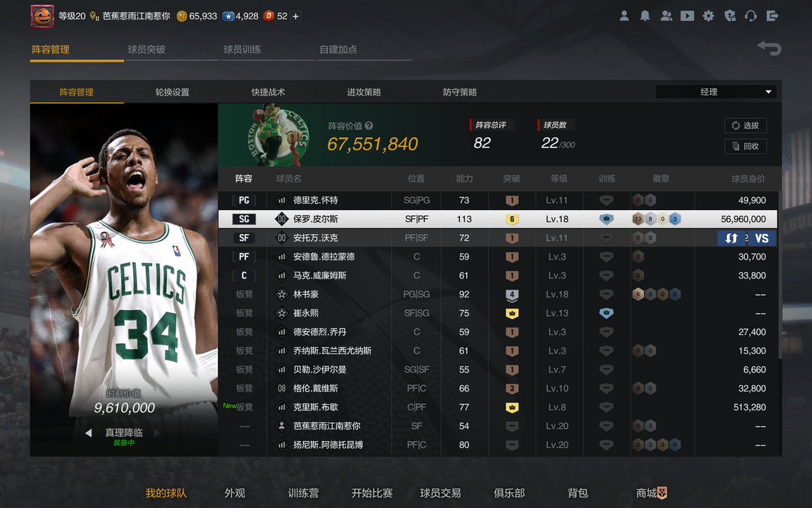This screenshot has height=508, width=812.
Task: Click the plus icon to add diamonds
Action: (x=295, y=16)
